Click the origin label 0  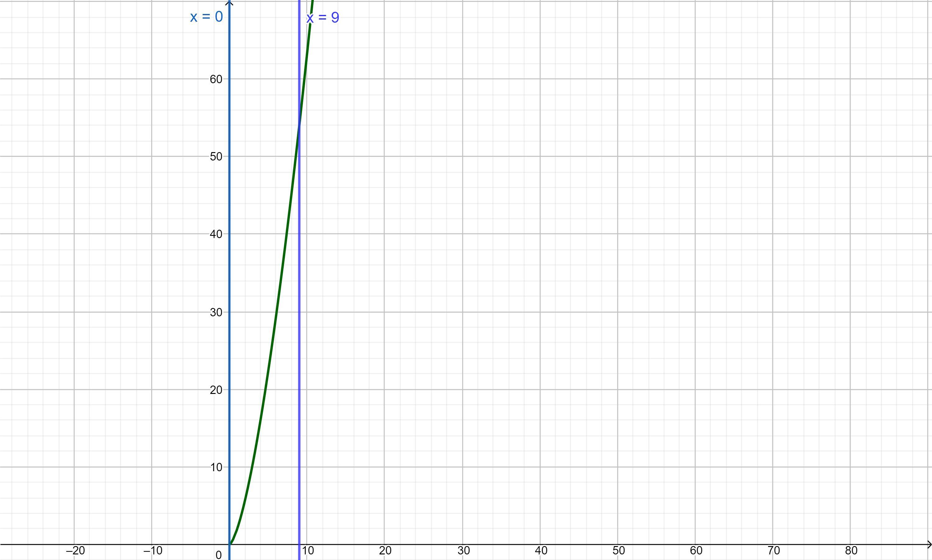pyautogui.click(x=219, y=555)
